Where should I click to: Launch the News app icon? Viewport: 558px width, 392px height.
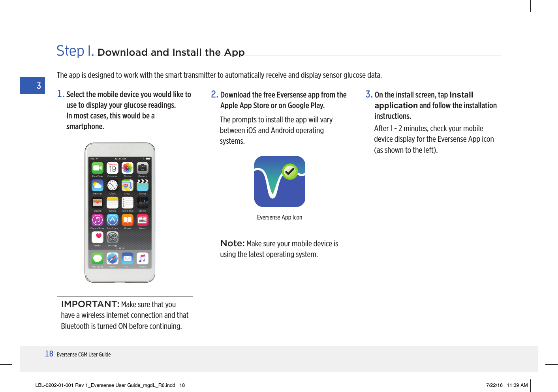pyautogui.click(x=143, y=220)
